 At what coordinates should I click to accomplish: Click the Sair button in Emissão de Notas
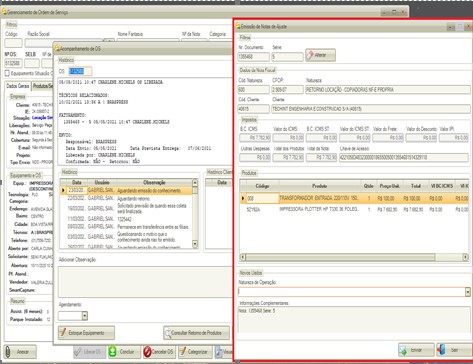pyautogui.click(x=453, y=350)
